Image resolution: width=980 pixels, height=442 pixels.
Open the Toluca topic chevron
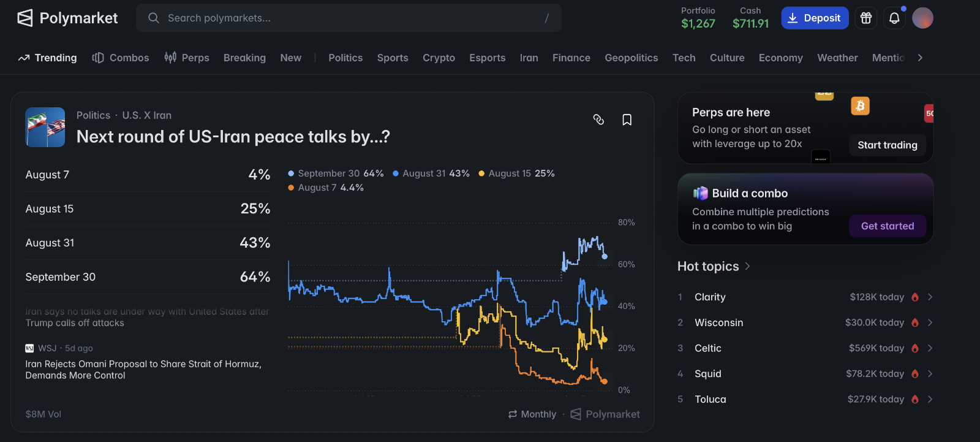[x=930, y=399]
